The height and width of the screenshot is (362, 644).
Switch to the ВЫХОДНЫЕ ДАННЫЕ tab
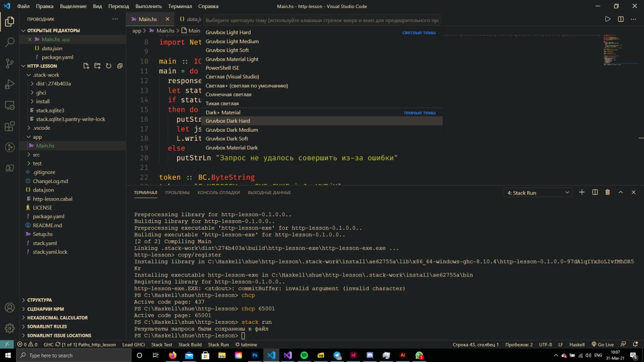(269, 193)
